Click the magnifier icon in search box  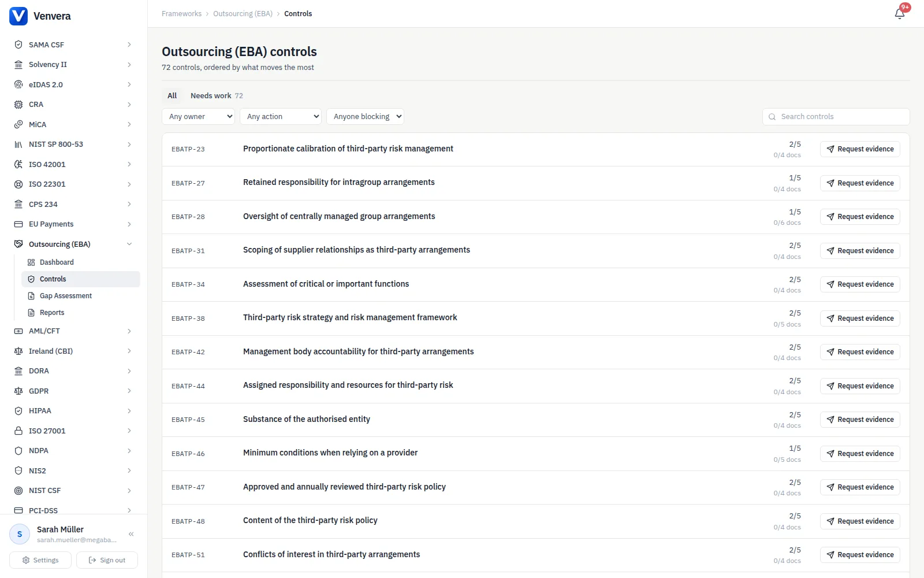coord(772,117)
